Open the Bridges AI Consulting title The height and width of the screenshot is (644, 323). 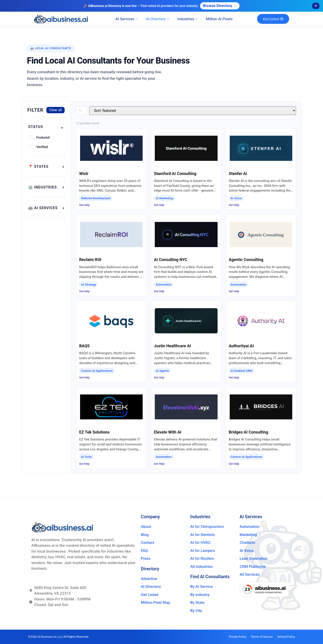(x=248, y=432)
